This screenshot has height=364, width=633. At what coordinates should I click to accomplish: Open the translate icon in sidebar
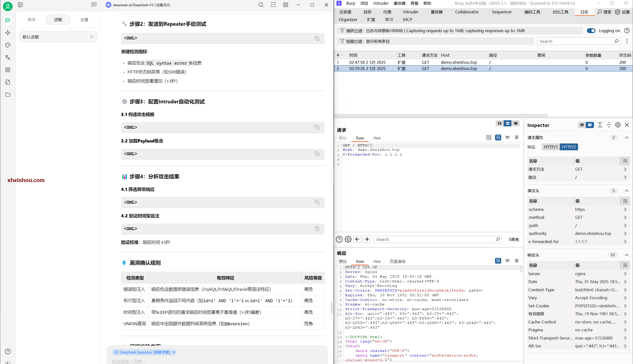tap(8, 57)
